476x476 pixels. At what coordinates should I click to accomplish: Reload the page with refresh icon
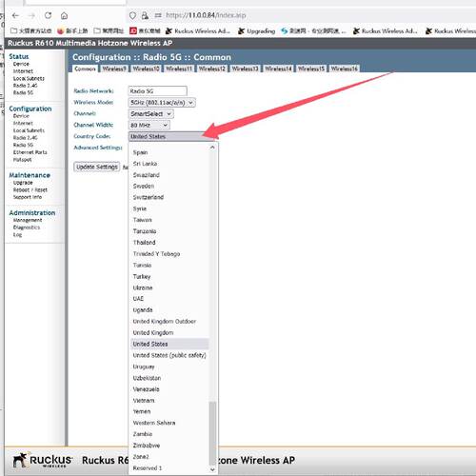tap(48, 15)
